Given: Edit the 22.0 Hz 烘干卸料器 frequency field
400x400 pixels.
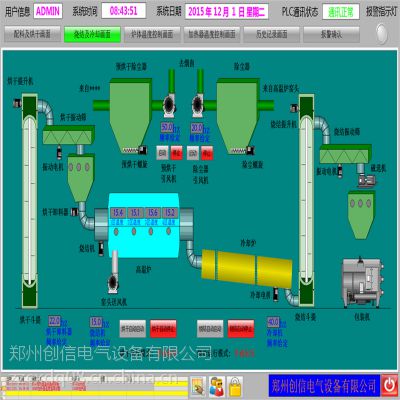Looking at the screenshot, I should tap(54, 321).
